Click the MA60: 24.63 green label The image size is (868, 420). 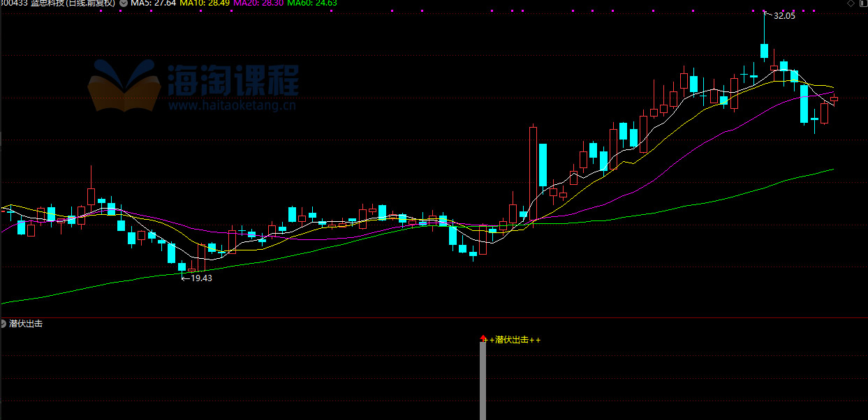(312, 3)
